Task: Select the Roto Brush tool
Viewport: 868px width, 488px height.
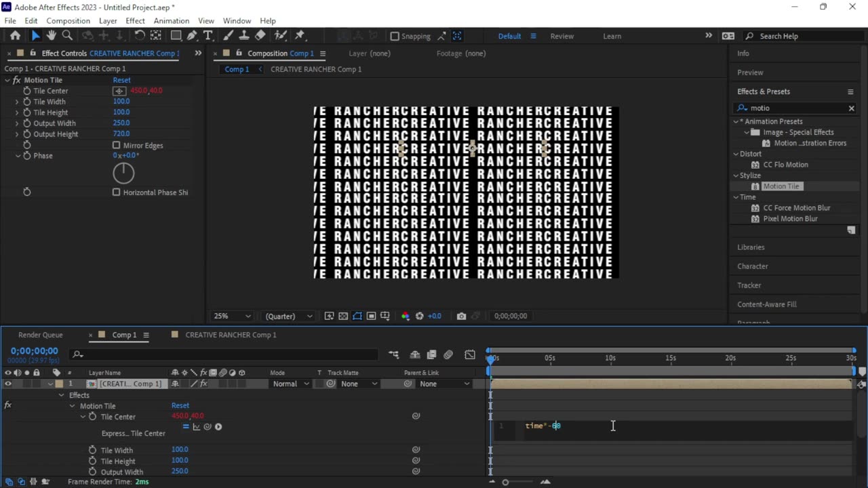Action: point(281,36)
